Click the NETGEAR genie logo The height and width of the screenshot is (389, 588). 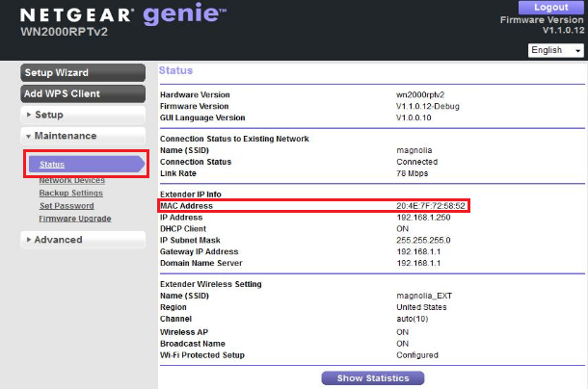click(x=123, y=14)
